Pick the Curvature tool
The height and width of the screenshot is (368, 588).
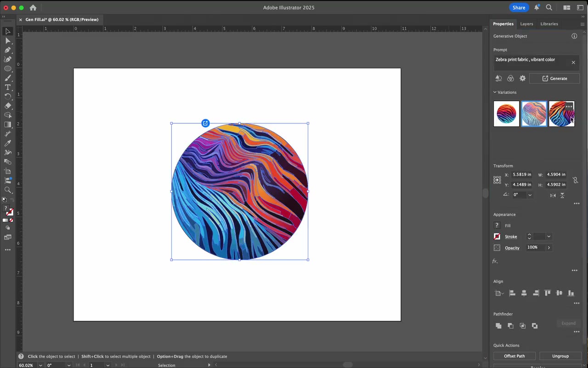[x=8, y=59]
